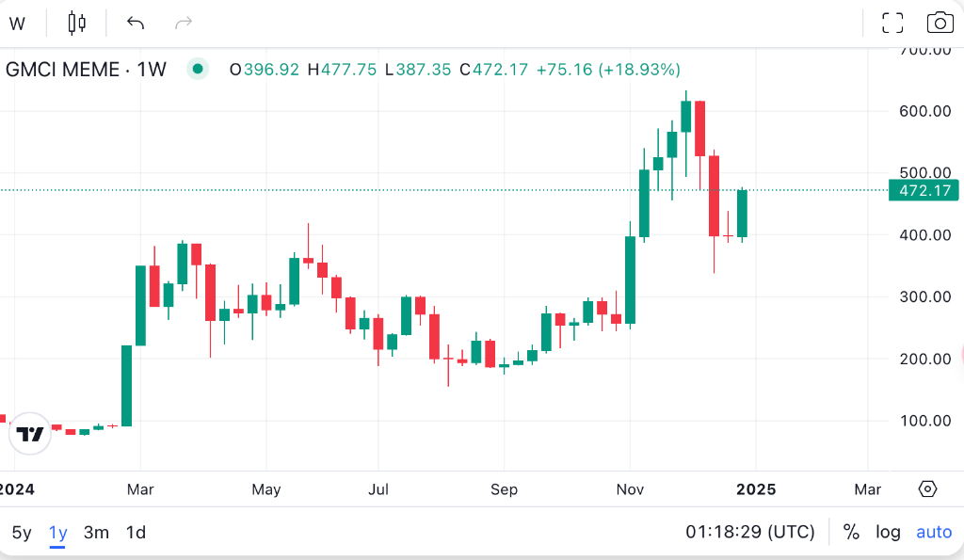Take a chart snapshot with camera icon
This screenshot has height=560, width=964.
tap(940, 23)
